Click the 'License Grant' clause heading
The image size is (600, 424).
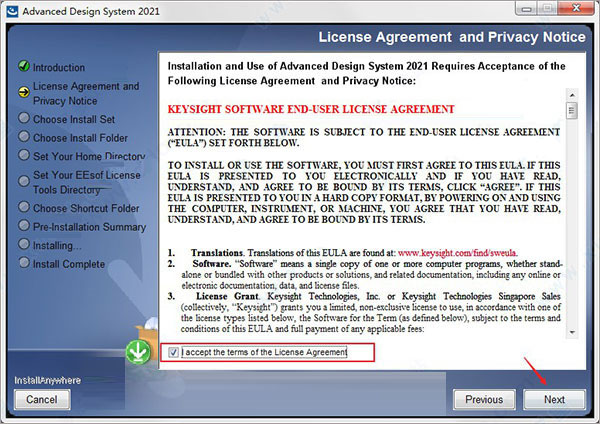click(x=227, y=296)
